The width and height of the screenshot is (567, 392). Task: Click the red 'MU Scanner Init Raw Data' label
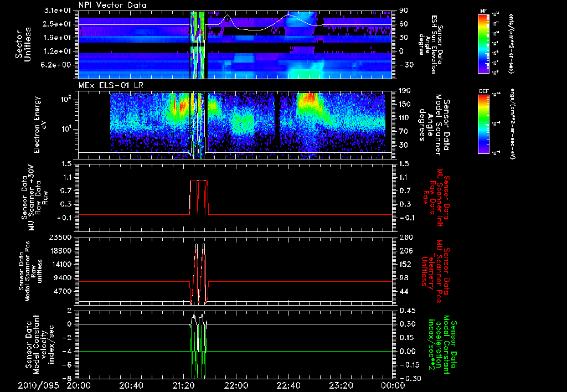click(x=436, y=197)
